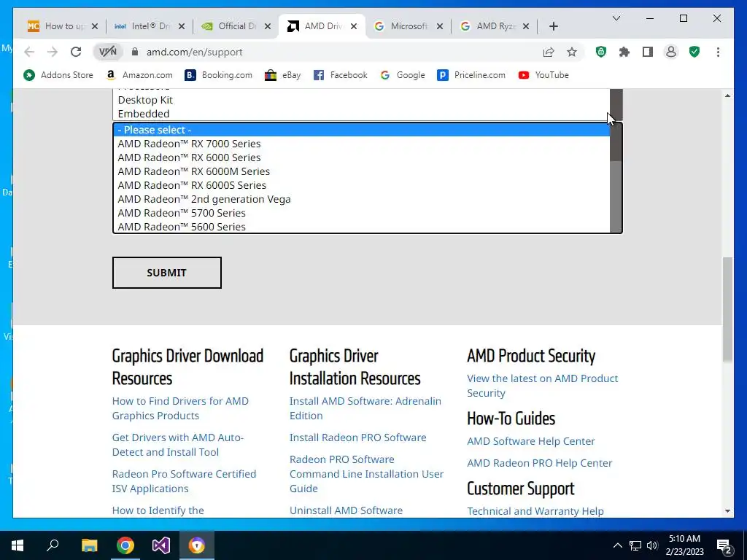The image size is (747, 560).
Task: Choose AMD Radeon 5700 Series
Action: [x=362, y=213]
